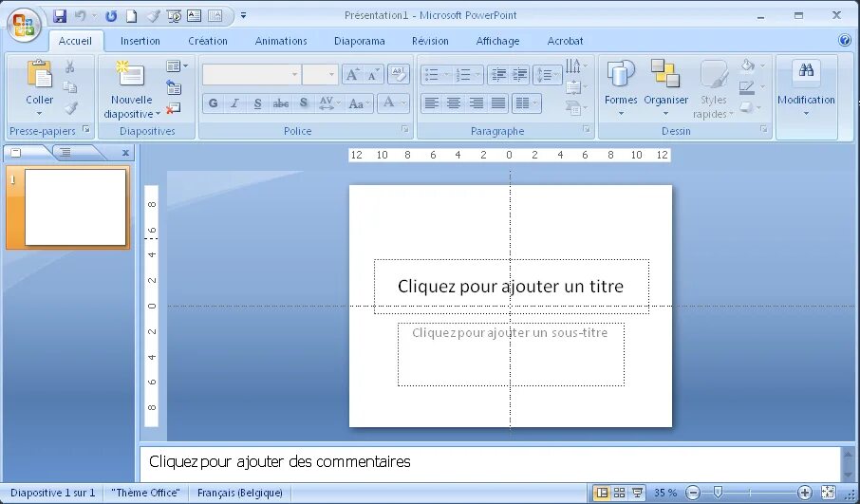Switch to slide sorter view in status bar

click(619, 493)
